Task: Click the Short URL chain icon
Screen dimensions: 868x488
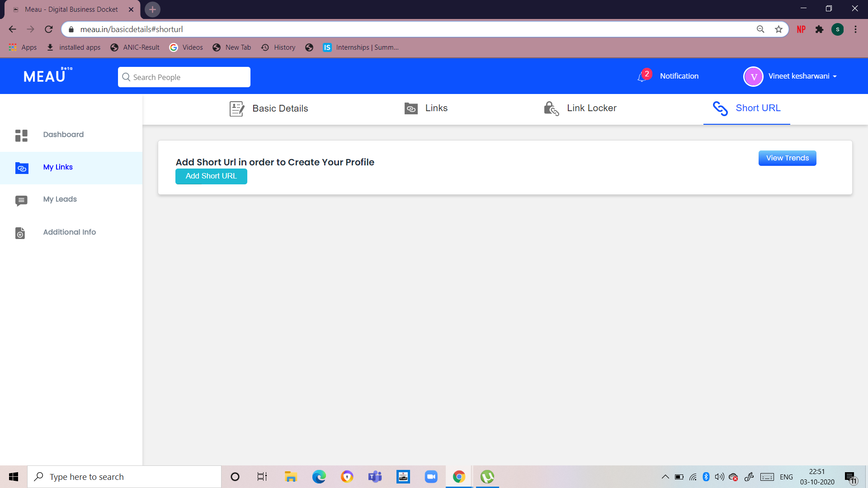Action: 720,108
